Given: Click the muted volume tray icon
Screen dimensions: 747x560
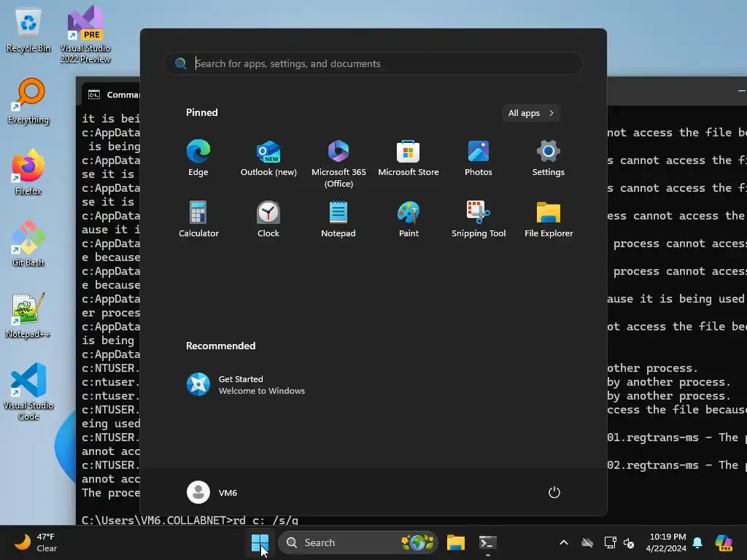Looking at the screenshot, I should tap(629, 542).
